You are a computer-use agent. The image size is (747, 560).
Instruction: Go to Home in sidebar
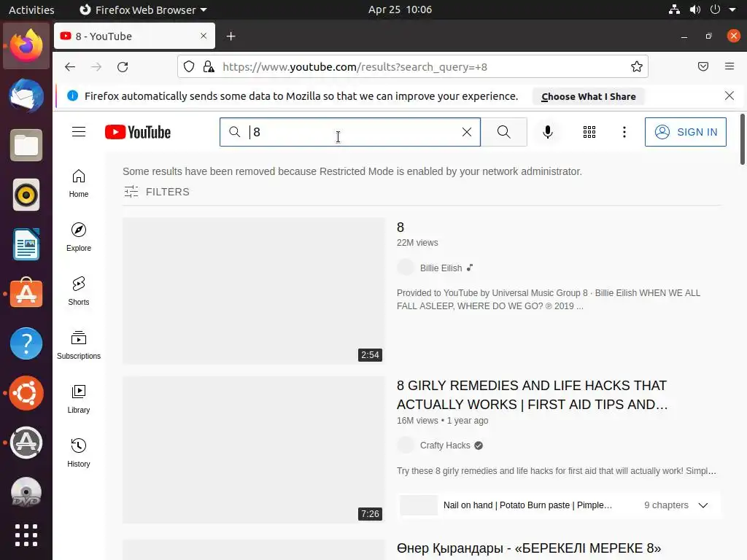79,183
